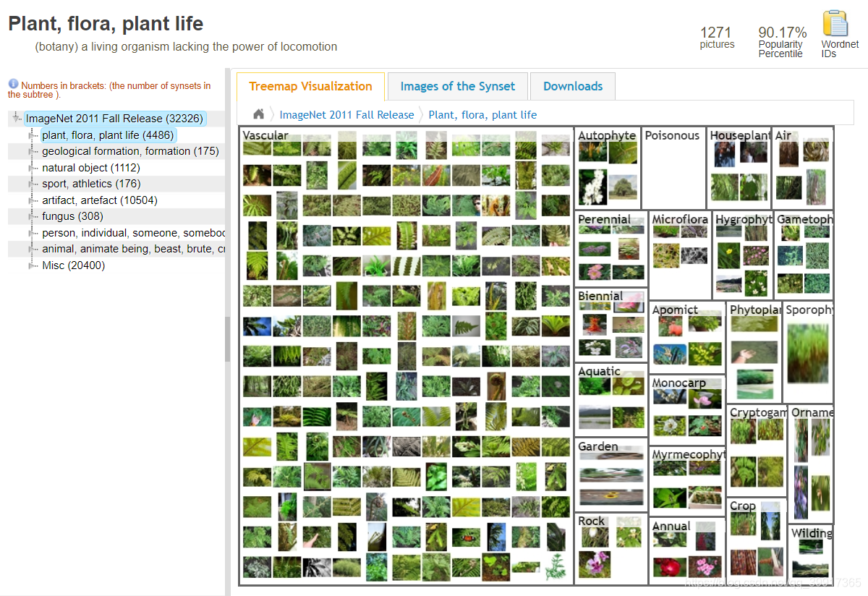Expand the animal, animate being arrow
This screenshot has width=868, height=596.
[33, 249]
